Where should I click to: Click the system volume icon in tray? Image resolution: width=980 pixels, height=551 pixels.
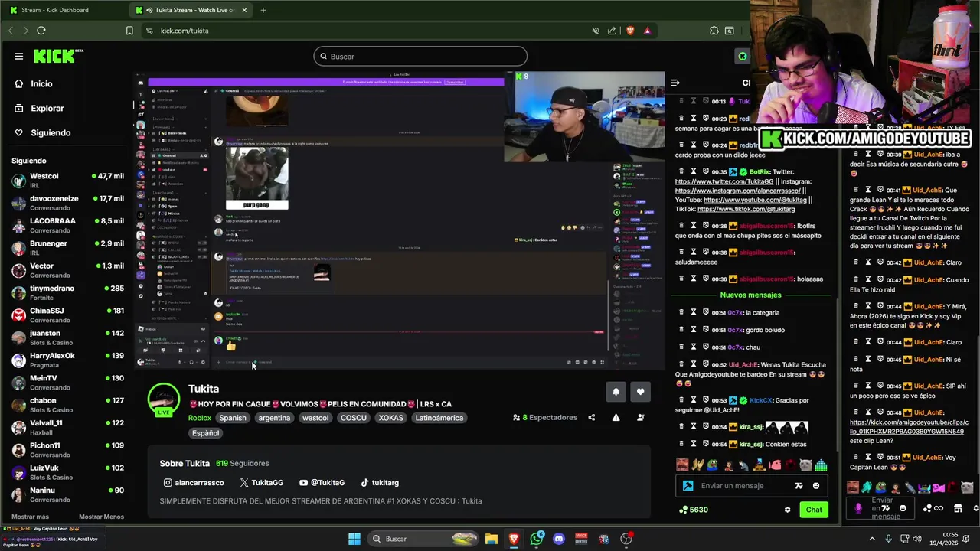click(917, 539)
